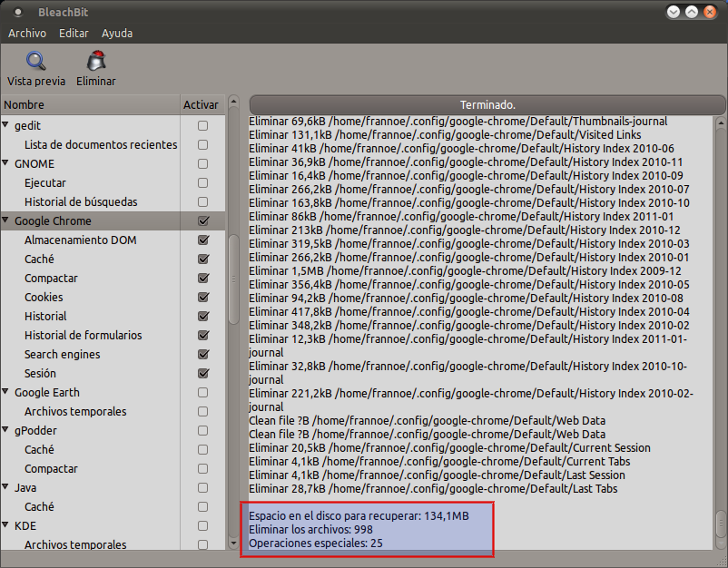Collapse the GNOME tree group

coord(6,163)
